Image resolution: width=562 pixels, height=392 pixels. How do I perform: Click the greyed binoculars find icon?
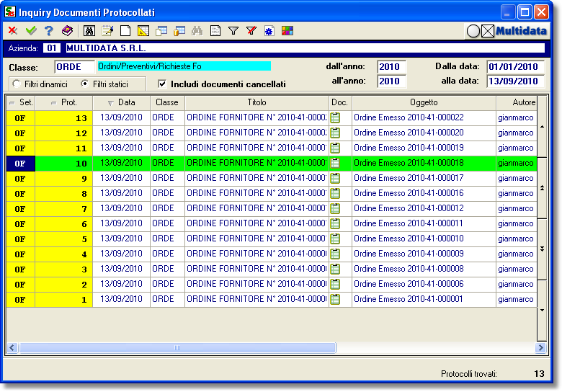point(197,31)
